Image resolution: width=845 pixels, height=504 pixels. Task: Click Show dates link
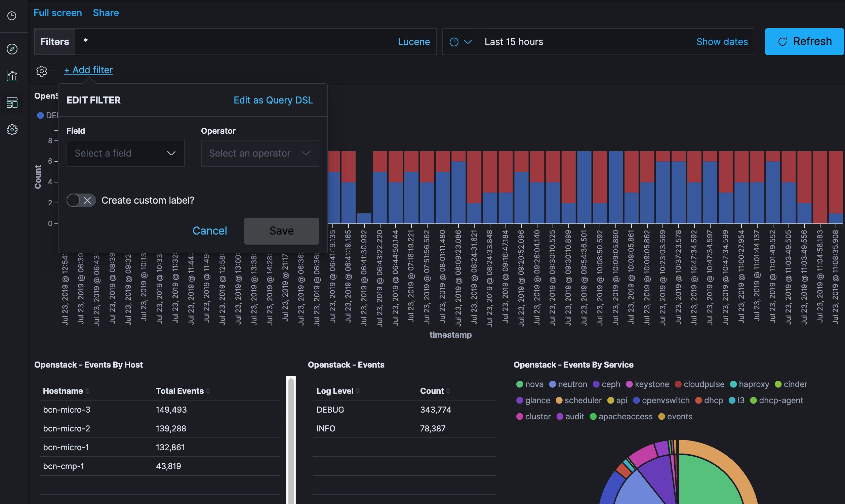(x=722, y=42)
